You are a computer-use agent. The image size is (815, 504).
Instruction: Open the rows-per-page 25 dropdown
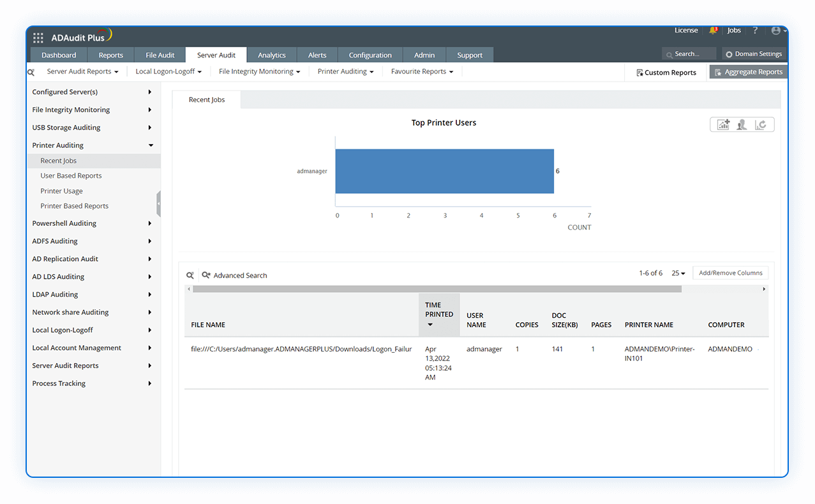coord(678,273)
